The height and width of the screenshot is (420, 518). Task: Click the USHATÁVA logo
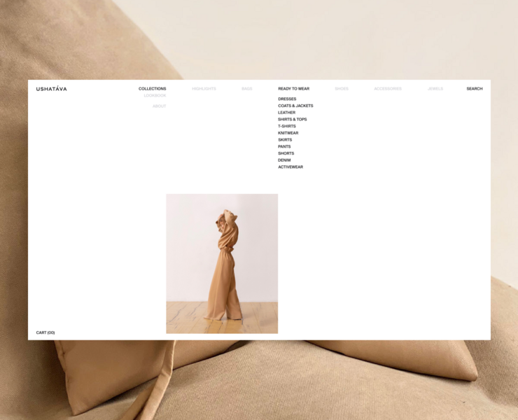click(x=51, y=89)
